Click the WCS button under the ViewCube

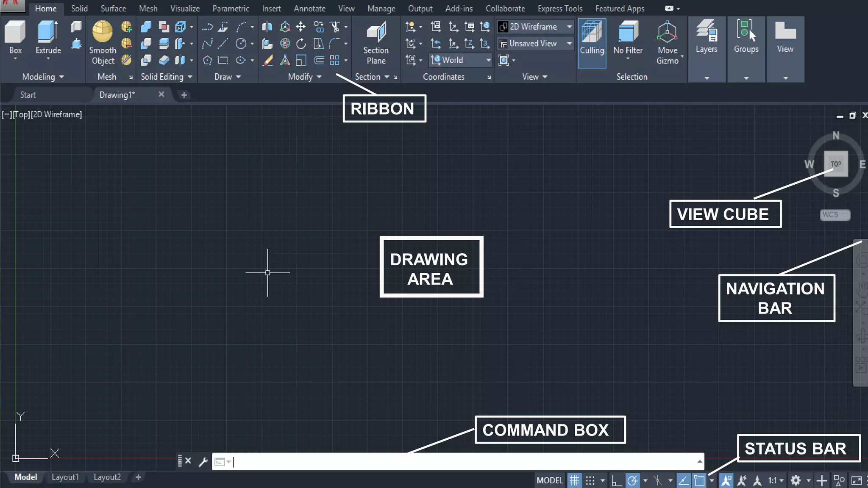click(x=835, y=215)
